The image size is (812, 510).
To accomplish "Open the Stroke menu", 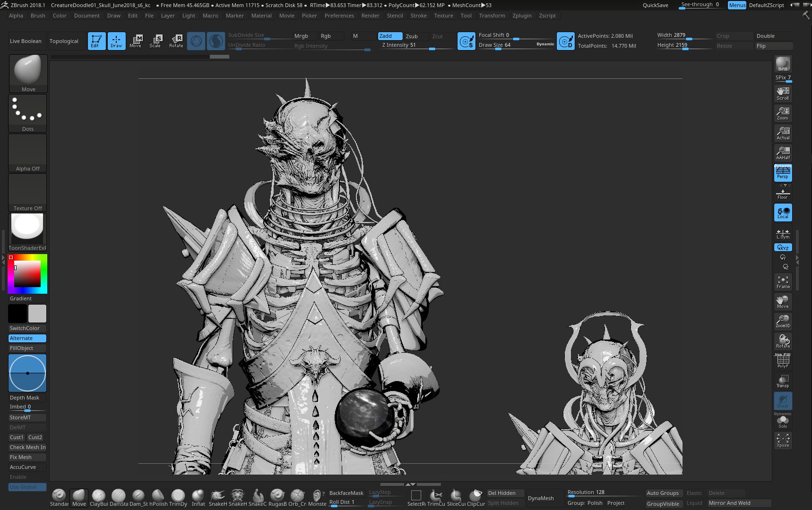I will (x=418, y=16).
